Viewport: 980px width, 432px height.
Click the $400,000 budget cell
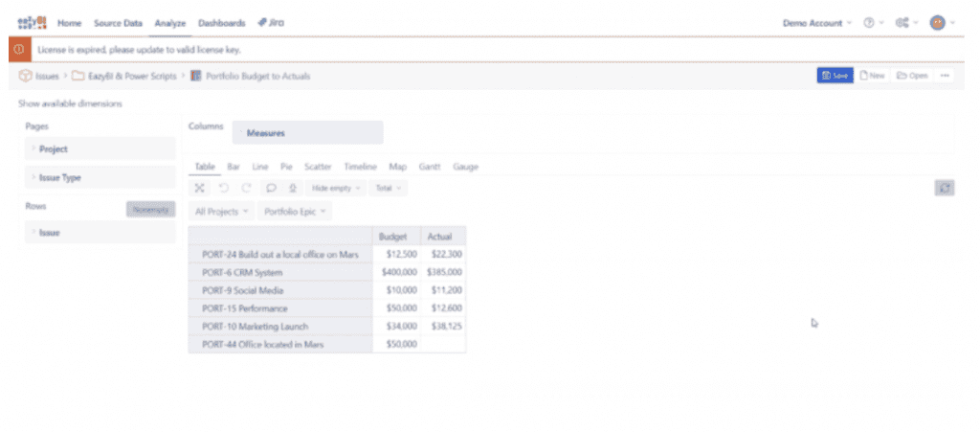tap(397, 273)
